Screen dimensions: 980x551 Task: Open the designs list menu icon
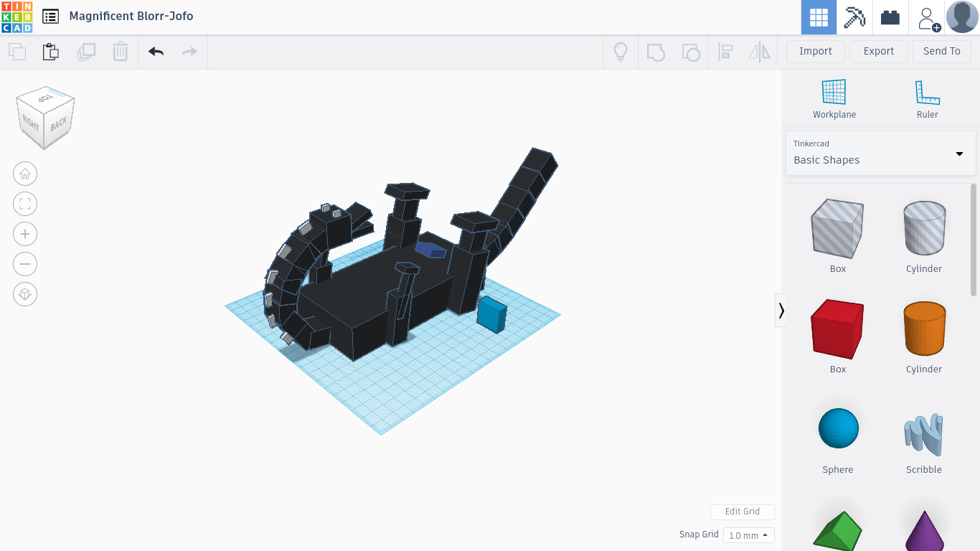click(x=50, y=17)
